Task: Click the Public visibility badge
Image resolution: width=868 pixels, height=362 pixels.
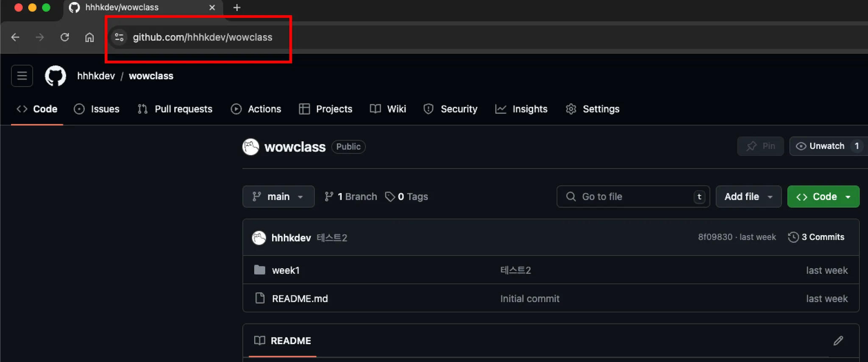Action: pyautogui.click(x=348, y=147)
